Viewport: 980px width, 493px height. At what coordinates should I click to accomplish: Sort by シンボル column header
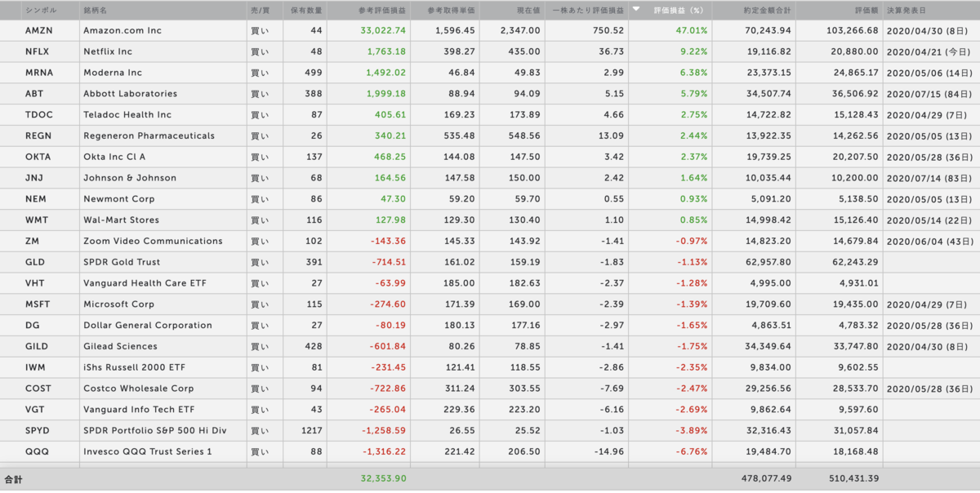coord(40,11)
